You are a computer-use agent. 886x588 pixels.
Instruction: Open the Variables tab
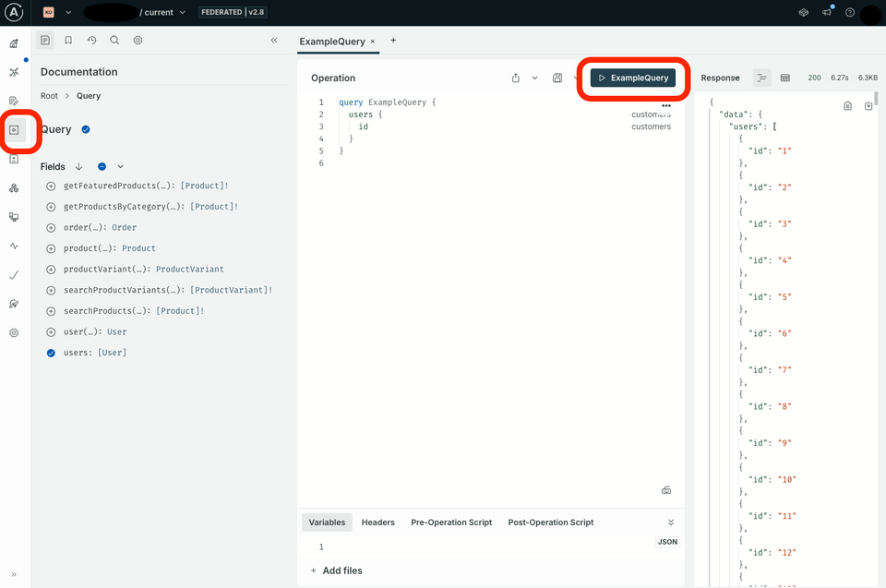(327, 522)
